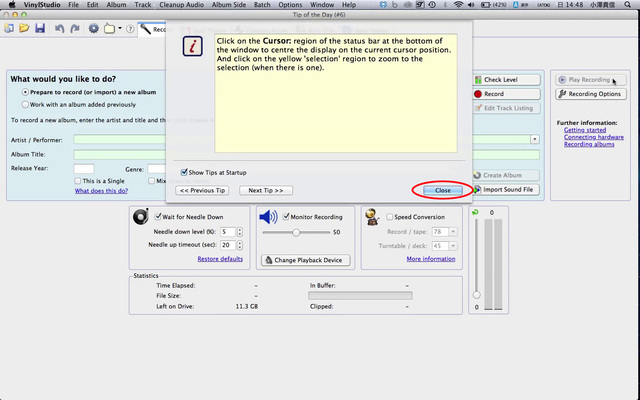Open the Track menu
This screenshot has width=640, height=400.
[x=143, y=5]
